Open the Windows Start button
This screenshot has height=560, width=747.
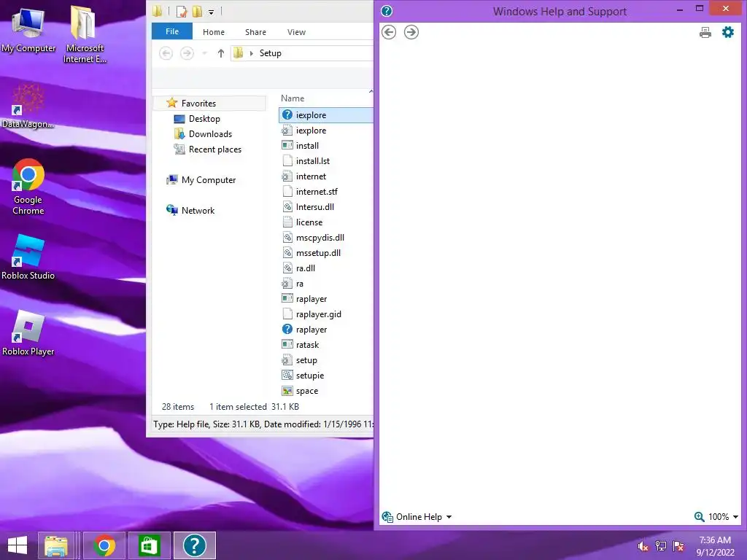(x=18, y=545)
